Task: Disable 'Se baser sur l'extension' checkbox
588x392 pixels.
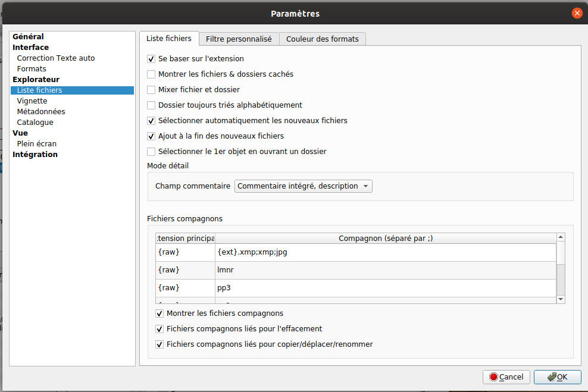Action: [151, 59]
